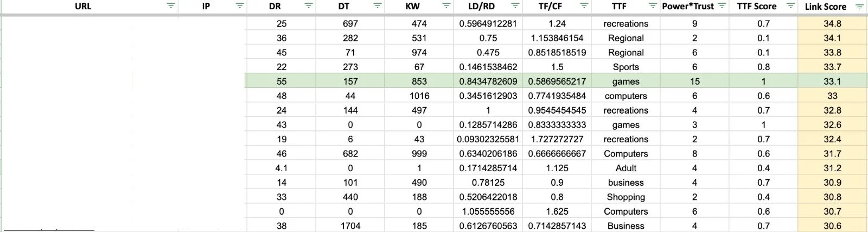Select the Link Score header label

pyautogui.click(x=825, y=7)
